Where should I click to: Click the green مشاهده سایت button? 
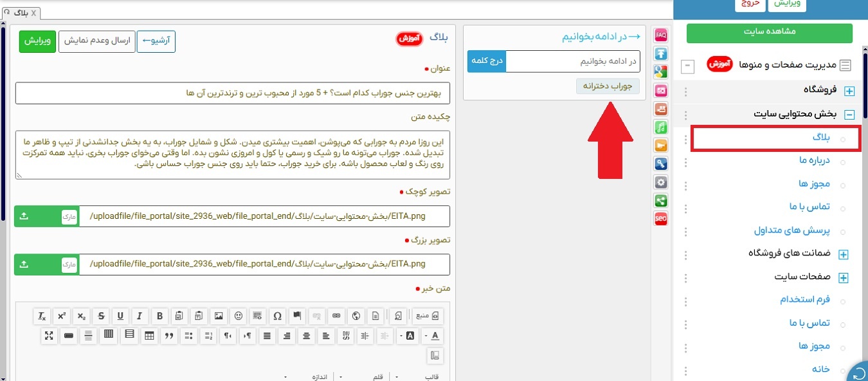[770, 33]
